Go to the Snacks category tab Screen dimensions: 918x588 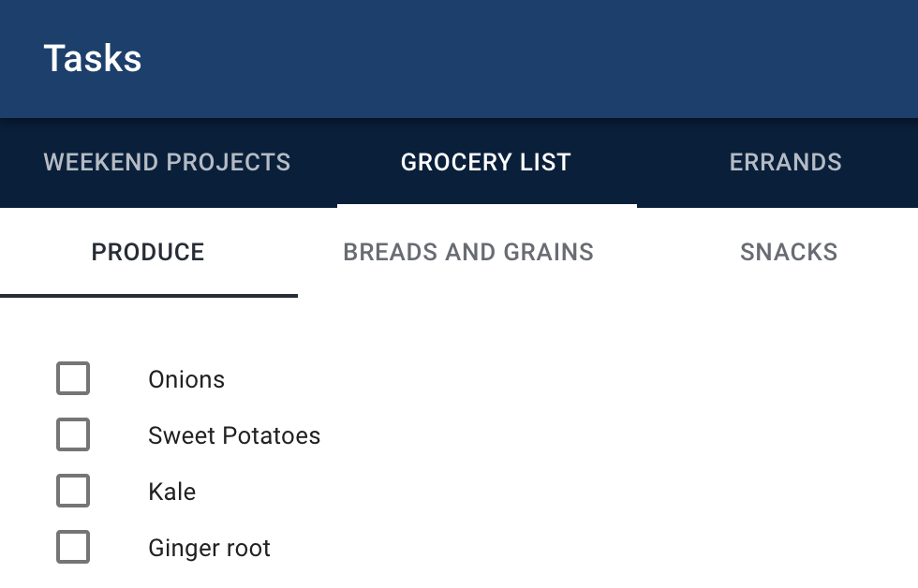click(789, 253)
